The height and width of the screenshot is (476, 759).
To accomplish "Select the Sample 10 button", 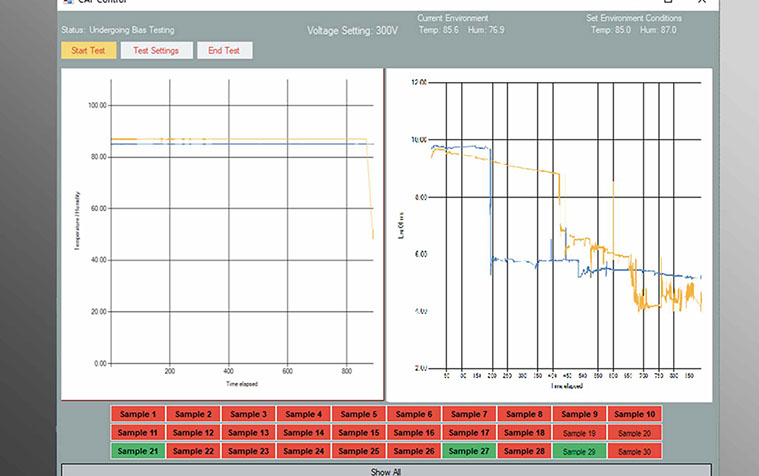I will point(634,414).
